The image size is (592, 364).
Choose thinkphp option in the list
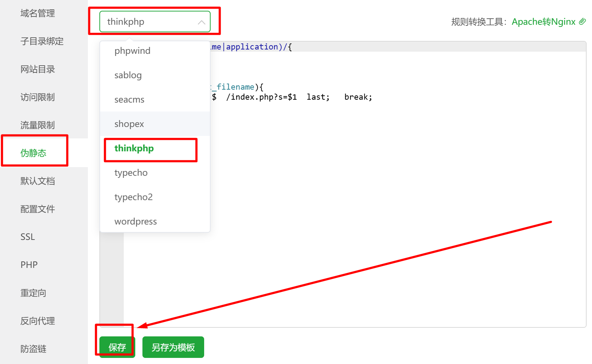coord(134,148)
